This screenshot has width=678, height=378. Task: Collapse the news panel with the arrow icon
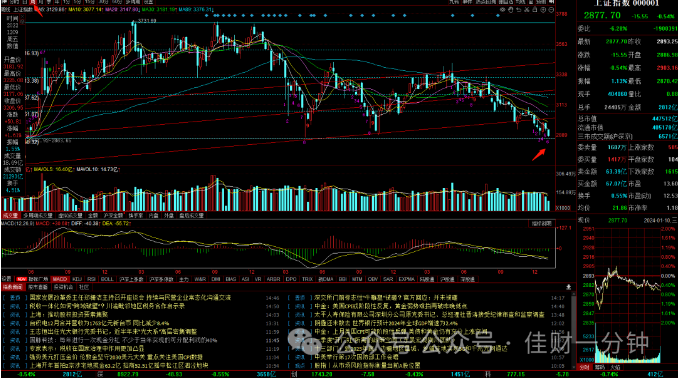(568, 287)
